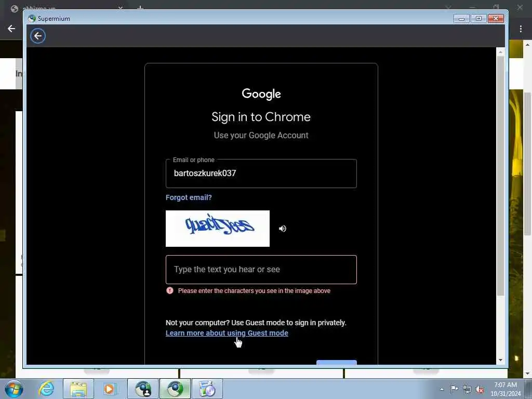Click the captcha image

[218, 229]
